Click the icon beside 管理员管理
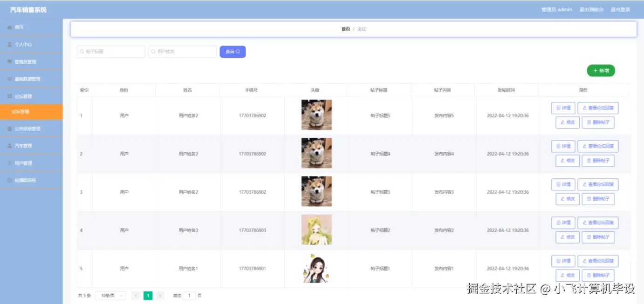Viewport: 644px width, 304px height. pos(10,62)
